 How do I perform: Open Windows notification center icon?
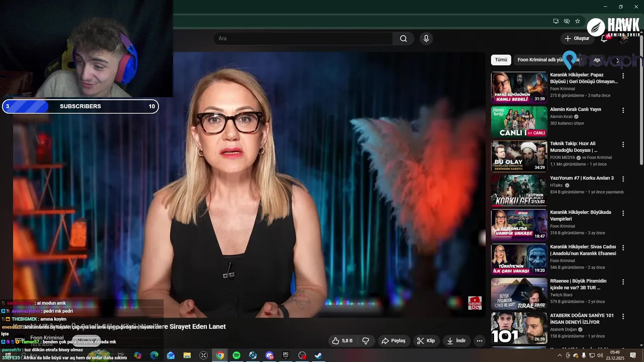pos(633,355)
